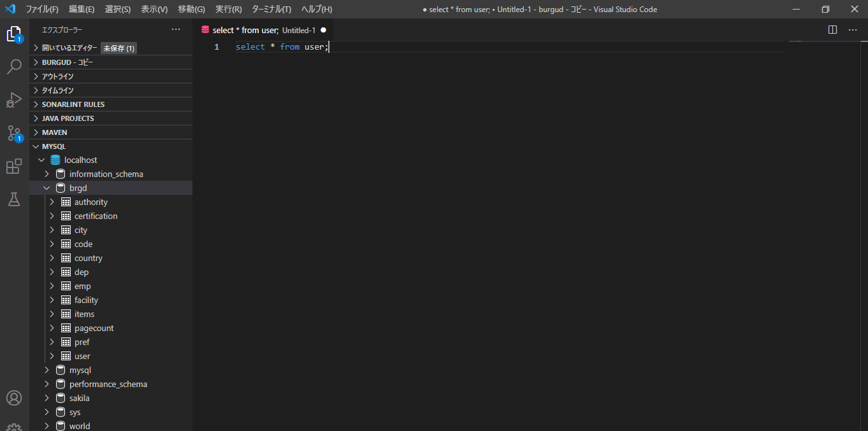Open editor More Actions ellipsis
The height and width of the screenshot is (431, 868).
(853, 30)
